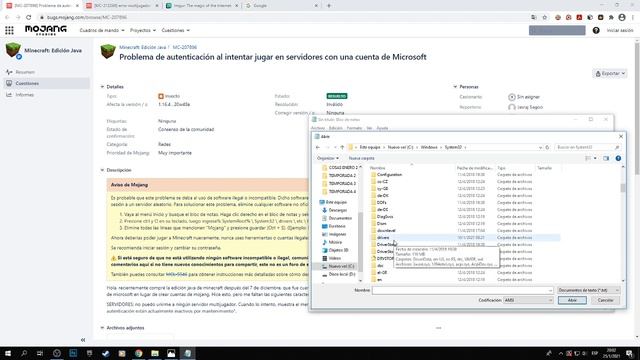The width and height of the screenshot is (640, 360).
Task: Collapse the Detalles section
Action: pos(102,87)
